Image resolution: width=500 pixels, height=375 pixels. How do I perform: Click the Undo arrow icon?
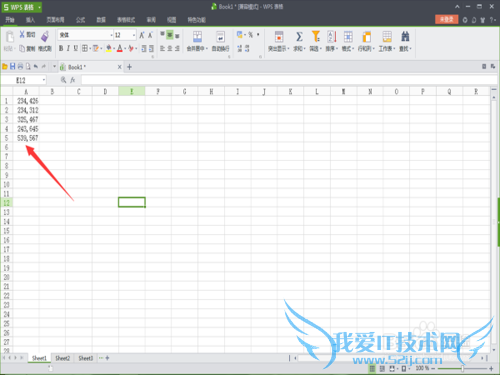pyautogui.click(x=36, y=67)
